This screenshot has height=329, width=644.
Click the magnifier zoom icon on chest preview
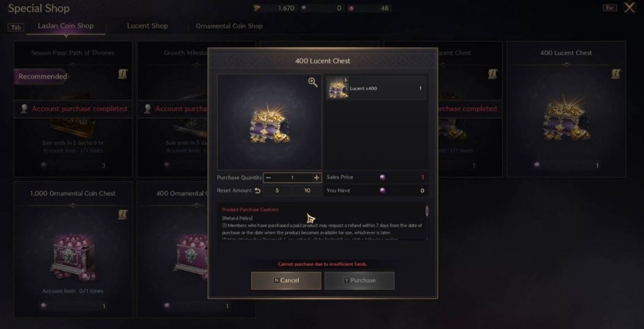313,82
